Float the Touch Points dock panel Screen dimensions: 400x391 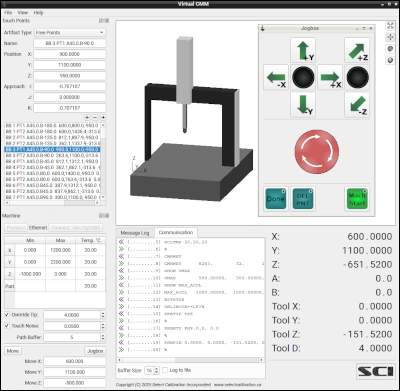pos(101,21)
